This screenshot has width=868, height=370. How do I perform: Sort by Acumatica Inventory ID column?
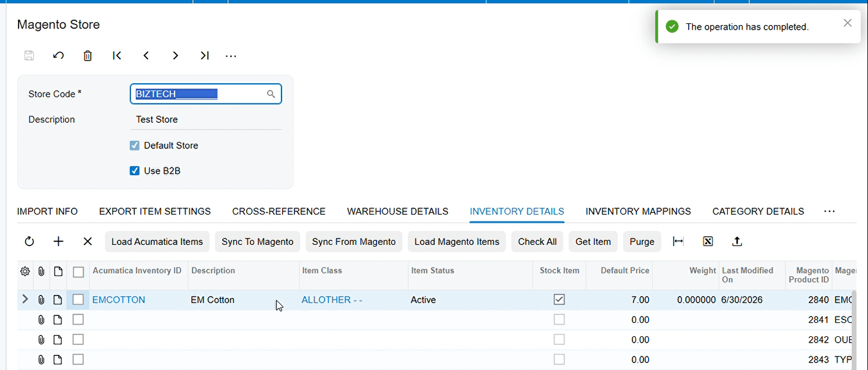tap(137, 271)
